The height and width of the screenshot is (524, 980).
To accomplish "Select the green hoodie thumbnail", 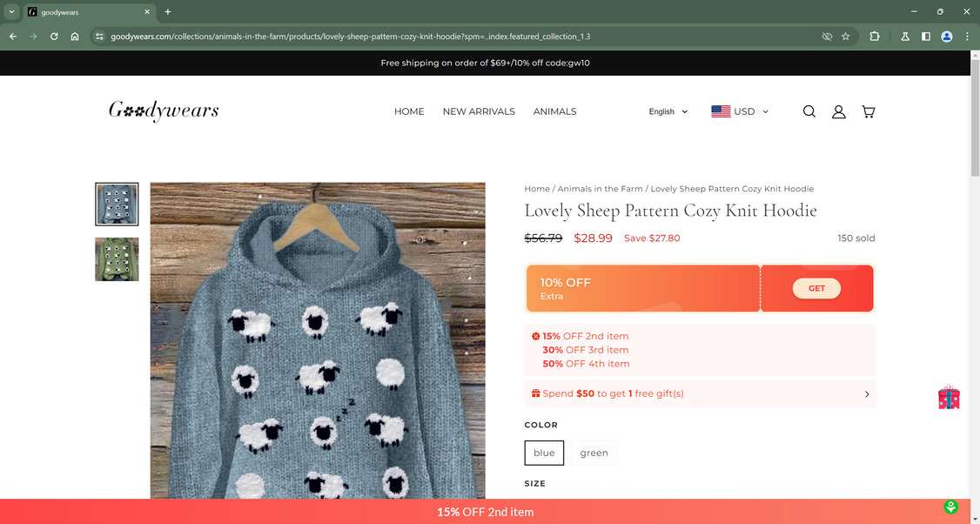I will [x=117, y=259].
